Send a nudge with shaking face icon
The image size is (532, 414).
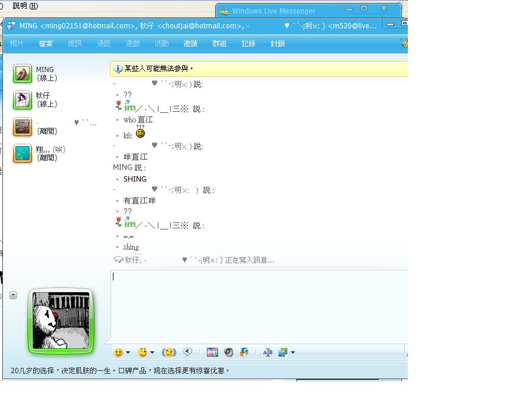(169, 352)
